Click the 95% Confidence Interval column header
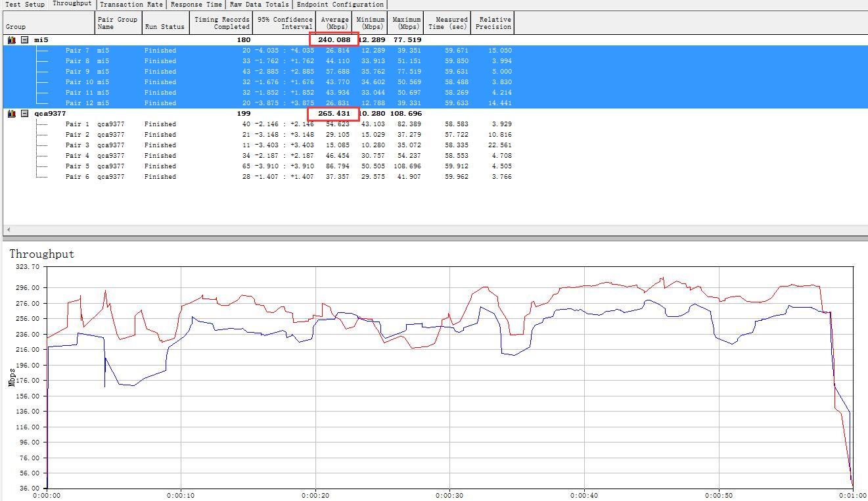Image resolution: width=868 pixels, height=501 pixels. click(285, 23)
